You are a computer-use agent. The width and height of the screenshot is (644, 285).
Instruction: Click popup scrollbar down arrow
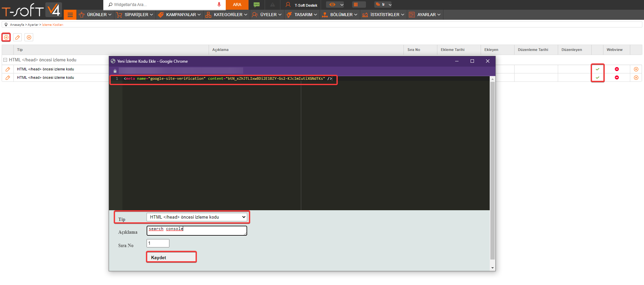tap(492, 268)
